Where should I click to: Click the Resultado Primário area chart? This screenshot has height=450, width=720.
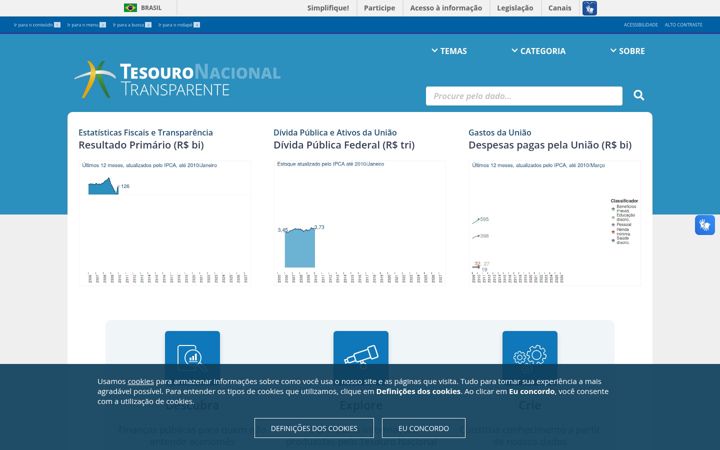click(164, 223)
